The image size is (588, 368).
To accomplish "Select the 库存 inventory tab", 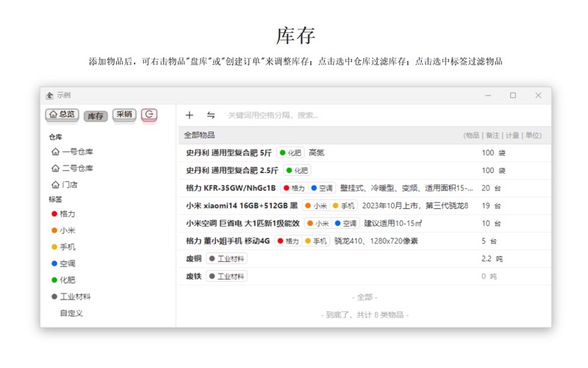I will pyautogui.click(x=95, y=116).
